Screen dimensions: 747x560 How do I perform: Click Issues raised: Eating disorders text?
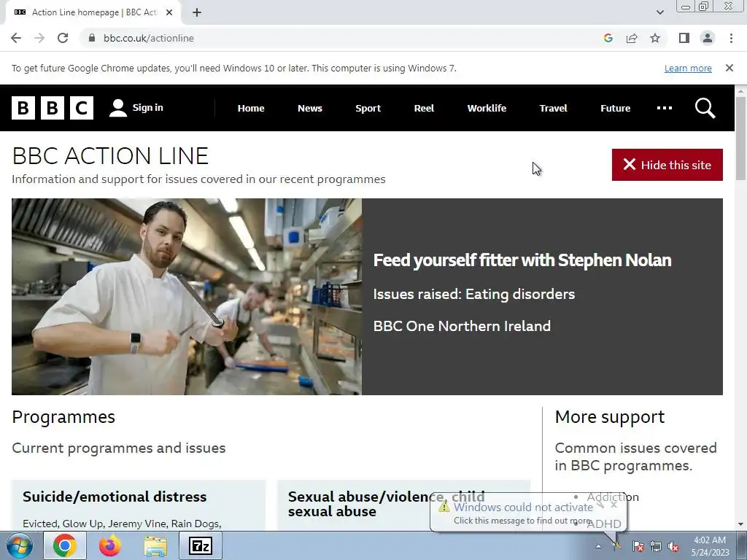[x=474, y=295]
